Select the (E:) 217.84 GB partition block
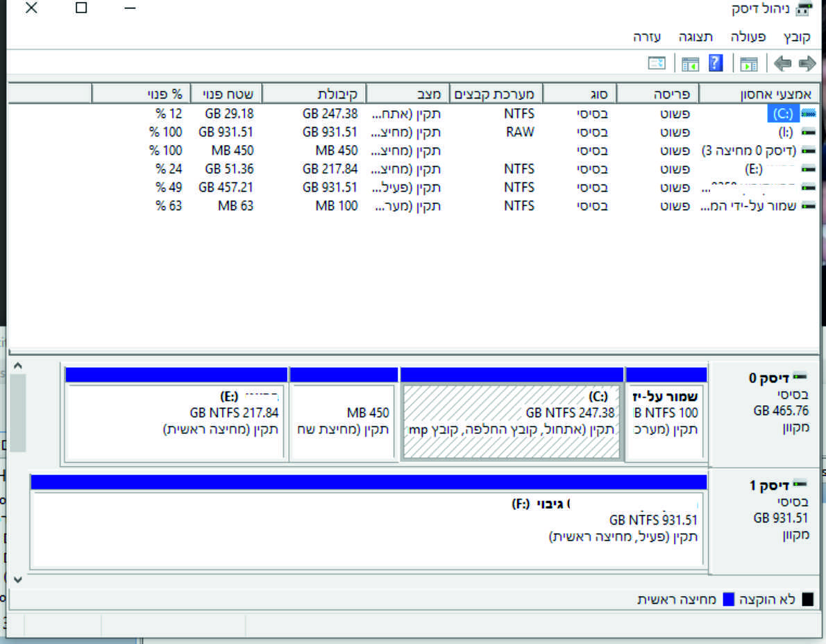The image size is (826, 644). point(176,414)
